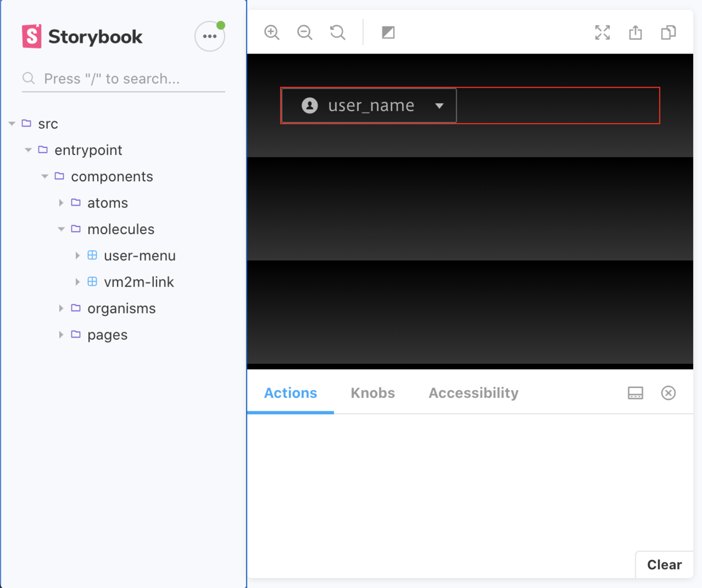Click the zoom in magnifier icon
Viewport: 702px width, 588px height.
[271, 32]
